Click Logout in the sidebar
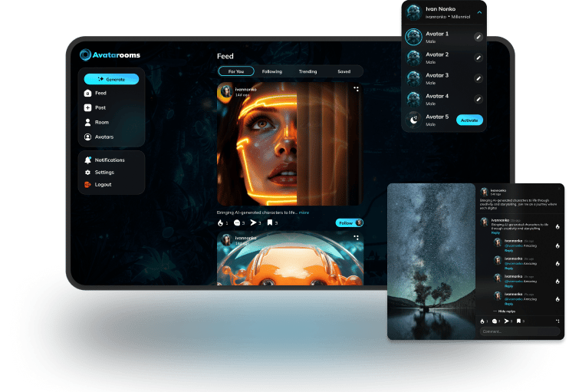 [x=98, y=185]
